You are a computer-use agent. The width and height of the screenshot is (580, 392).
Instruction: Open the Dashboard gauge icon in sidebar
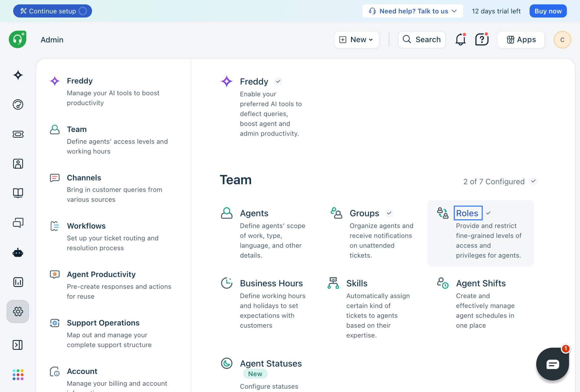pos(18,104)
